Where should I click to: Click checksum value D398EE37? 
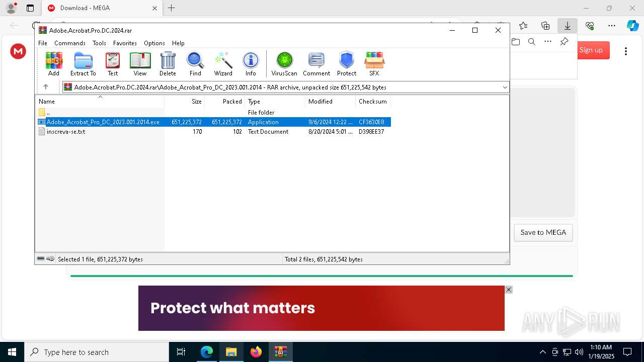(x=371, y=132)
